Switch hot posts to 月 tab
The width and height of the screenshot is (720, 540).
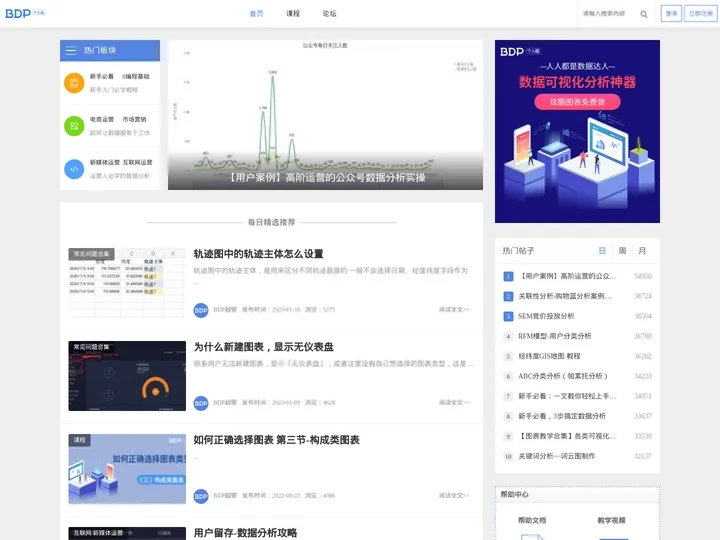[642, 251]
